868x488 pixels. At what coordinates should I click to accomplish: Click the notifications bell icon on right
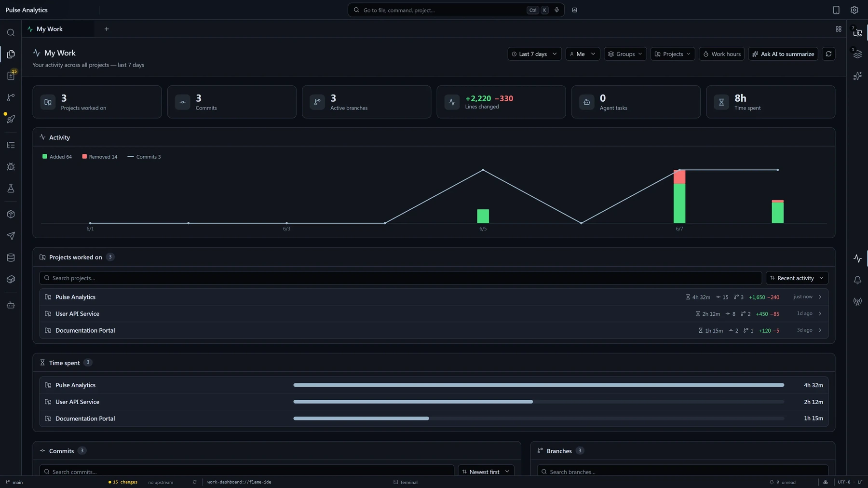(x=857, y=280)
